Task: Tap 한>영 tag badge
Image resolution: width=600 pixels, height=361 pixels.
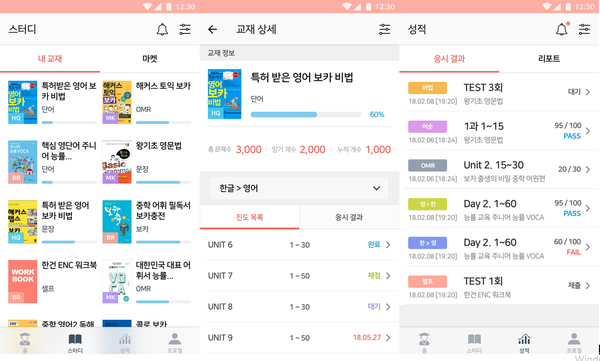Action: pyautogui.click(x=427, y=243)
